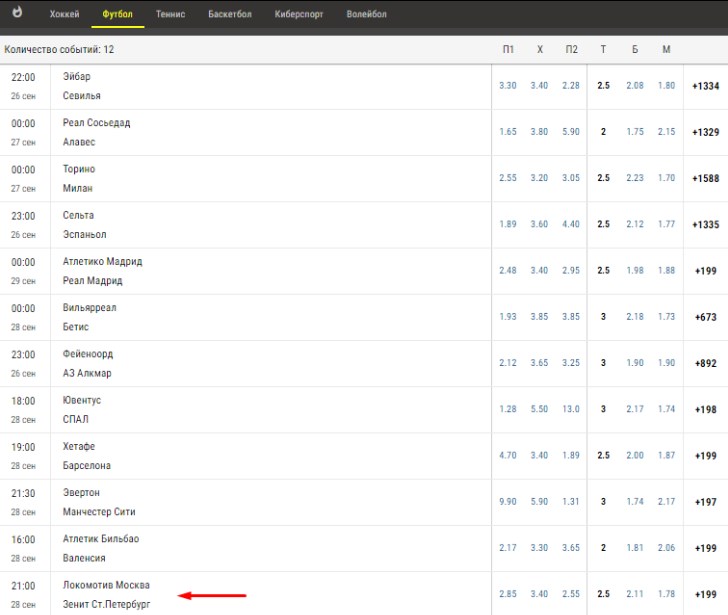Show +673 more markets for Вильярреал–Бетис

[705, 317]
